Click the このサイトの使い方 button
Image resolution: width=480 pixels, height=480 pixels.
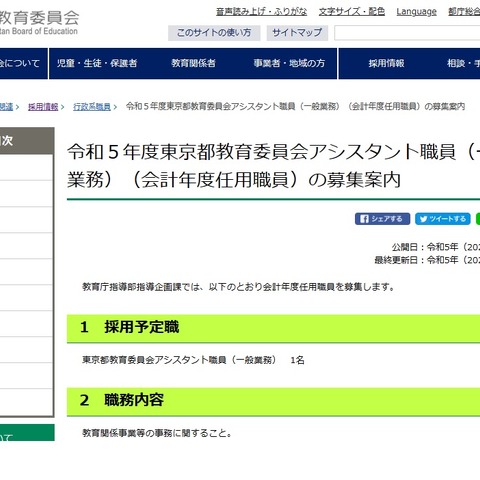pos(214,33)
